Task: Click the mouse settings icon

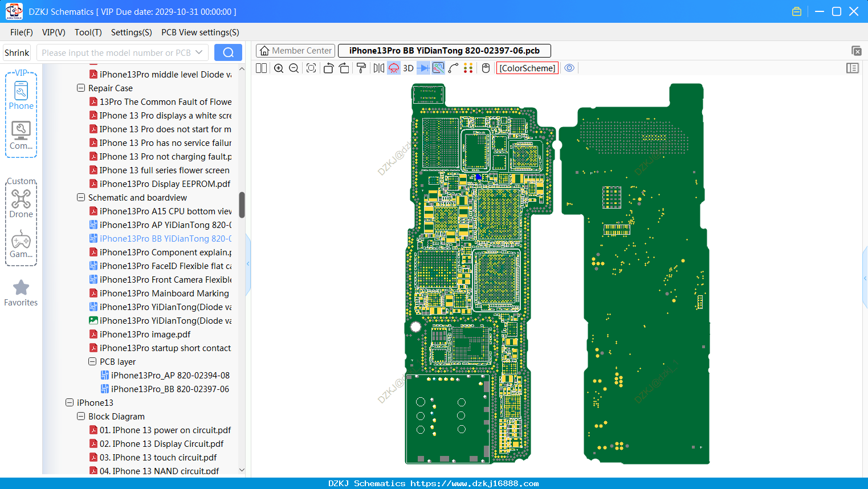Action: 486,68
